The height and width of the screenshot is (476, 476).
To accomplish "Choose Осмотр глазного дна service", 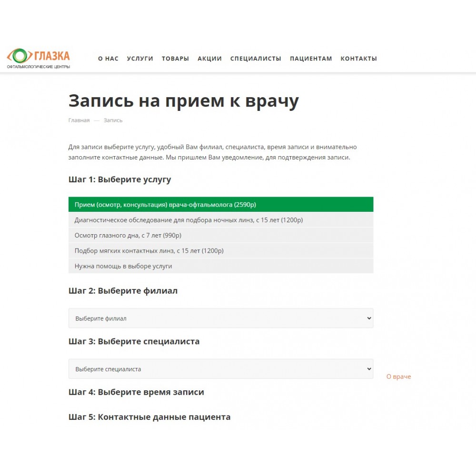I will coord(220,235).
